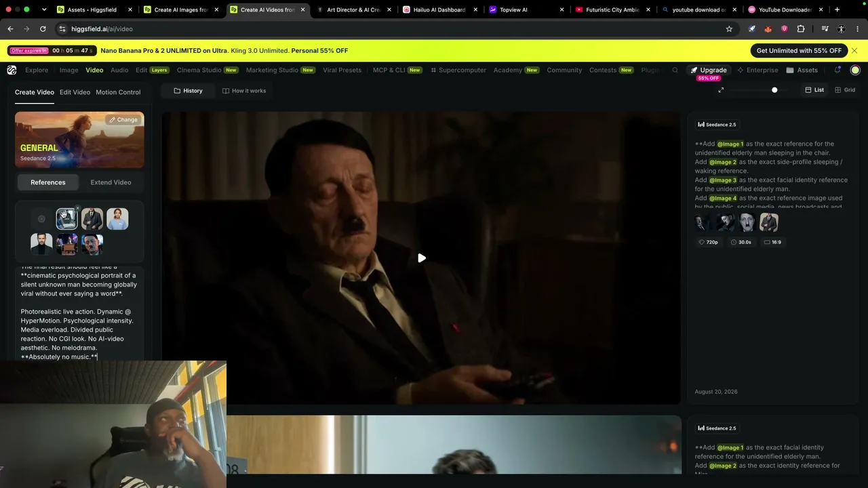Click the 720p resolution tag
This screenshot has height=488, width=868.
tap(709, 242)
